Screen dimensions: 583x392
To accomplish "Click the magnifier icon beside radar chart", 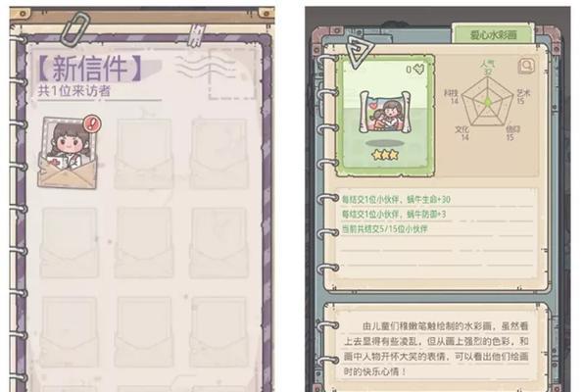I will (x=526, y=67).
